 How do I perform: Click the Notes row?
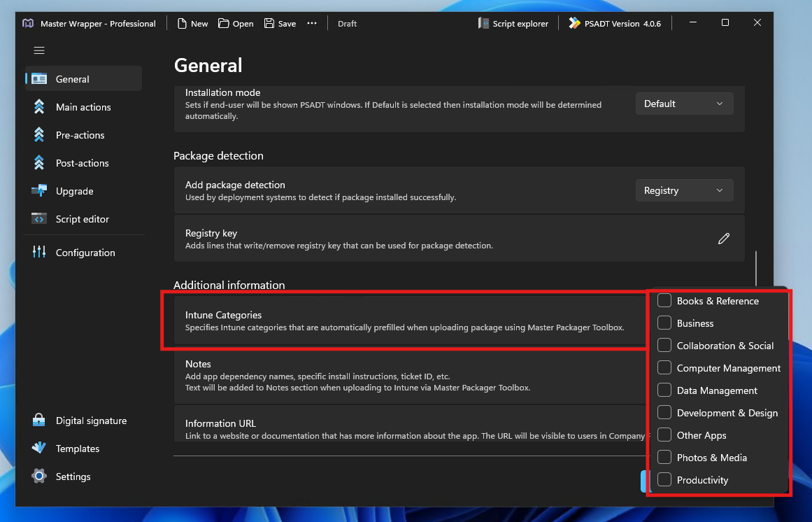(x=410, y=376)
